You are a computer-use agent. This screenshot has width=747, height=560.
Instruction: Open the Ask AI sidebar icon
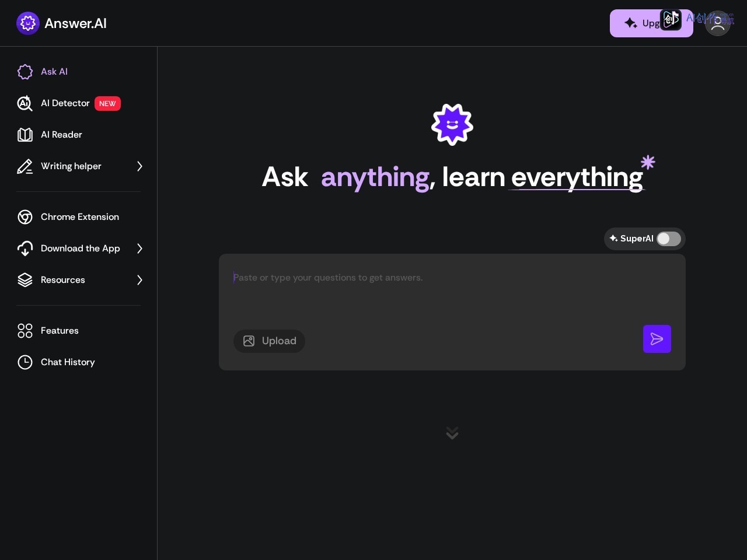(25, 72)
